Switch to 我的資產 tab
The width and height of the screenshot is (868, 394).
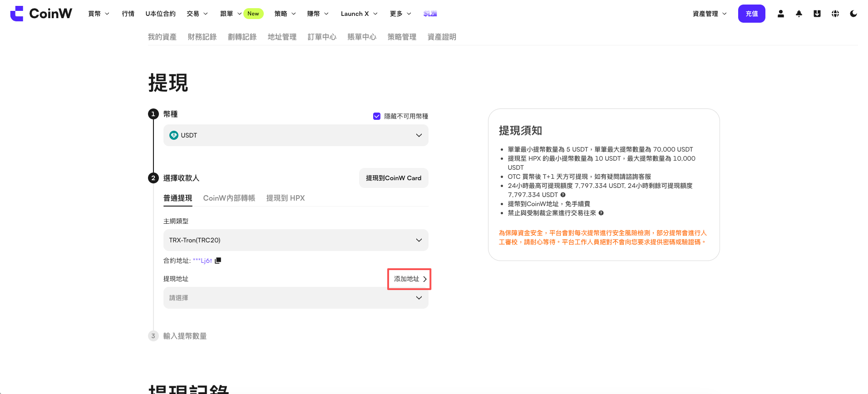(162, 37)
